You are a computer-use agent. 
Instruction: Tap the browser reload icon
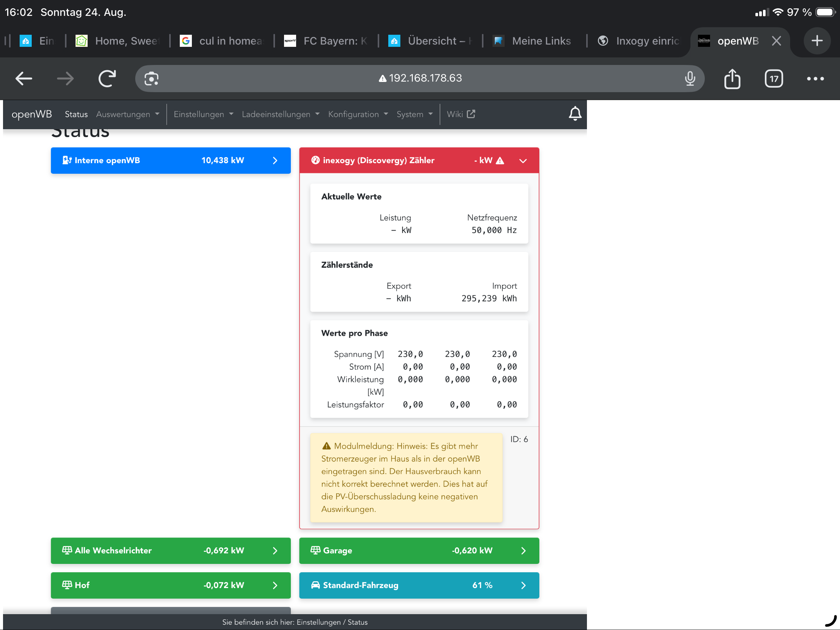pyautogui.click(x=107, y=79)
